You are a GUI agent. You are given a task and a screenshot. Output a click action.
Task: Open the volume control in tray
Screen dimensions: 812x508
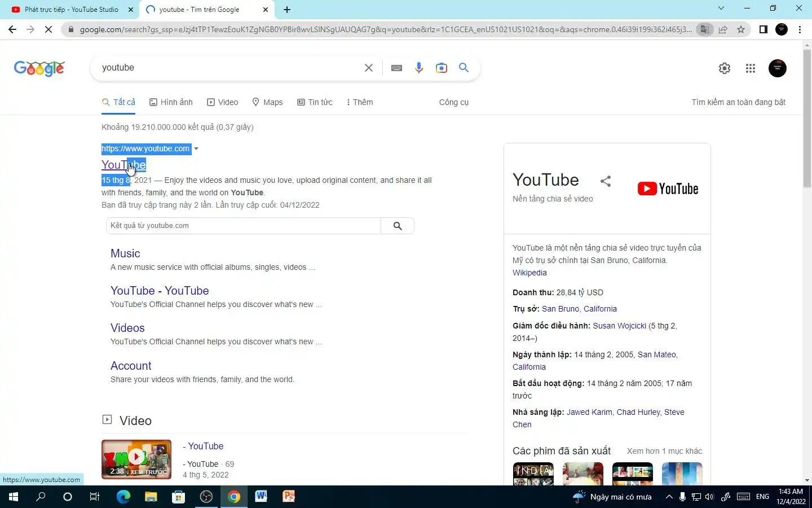[x=709, y=497]
